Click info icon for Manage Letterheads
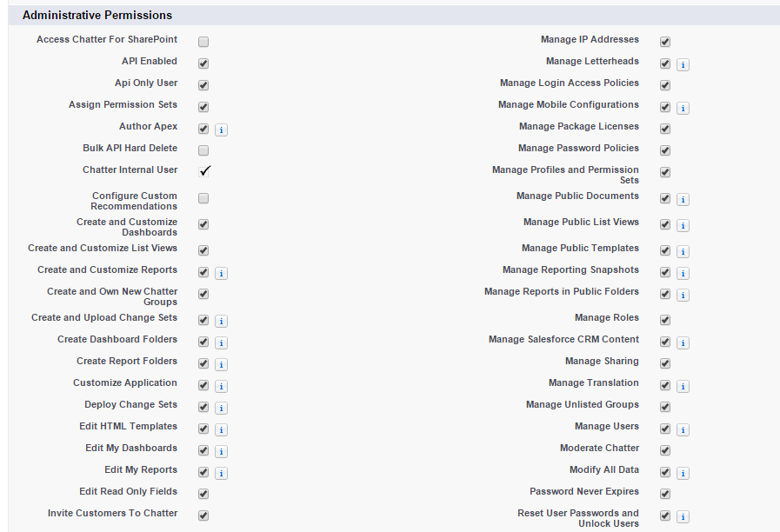 coord(683,64)
